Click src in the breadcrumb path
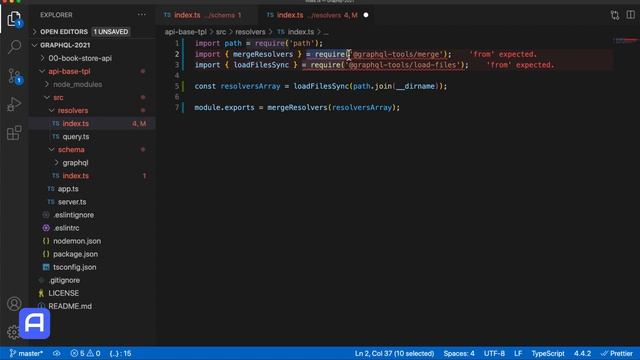 coord(221,32)
